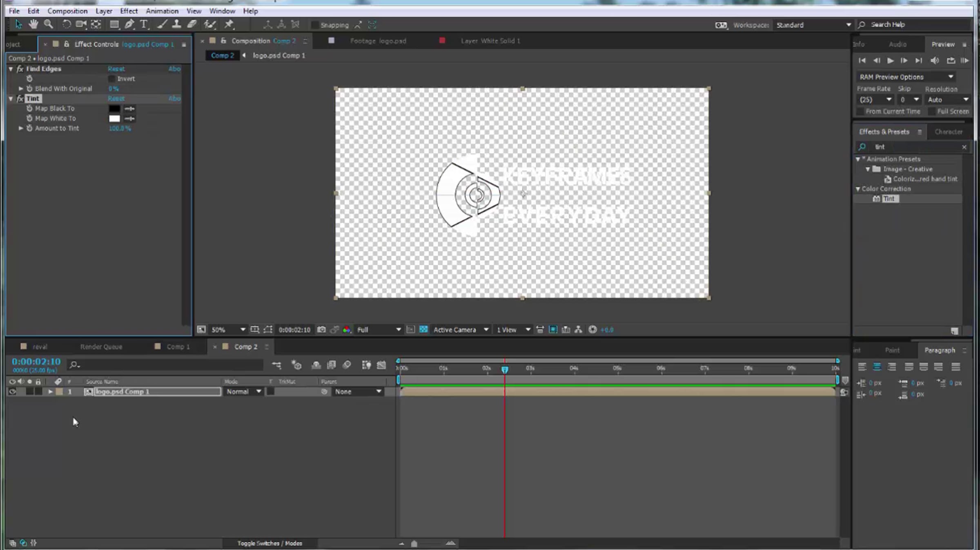
Task: Open the viewer resolution Full dropdown
Action: pos(379,330)
